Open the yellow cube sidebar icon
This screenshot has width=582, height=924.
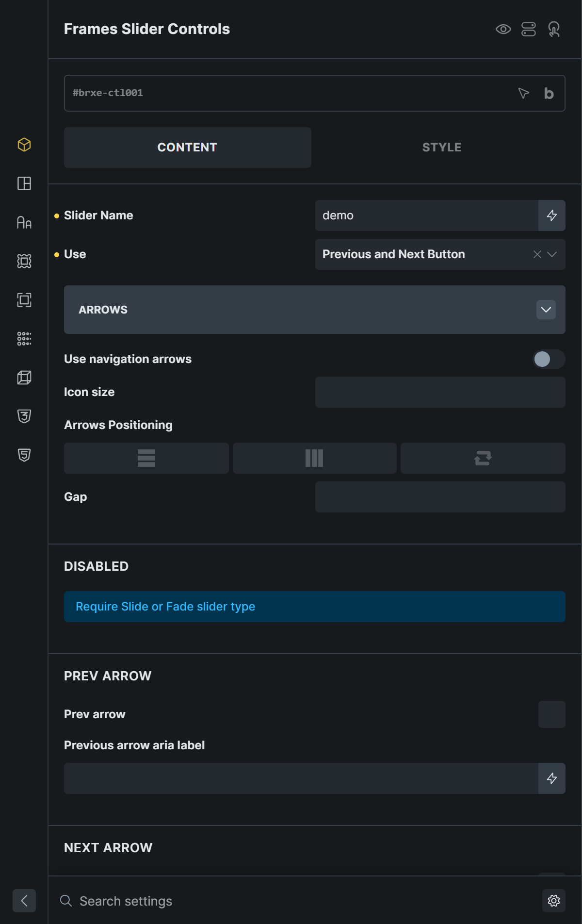click(24, 145)
